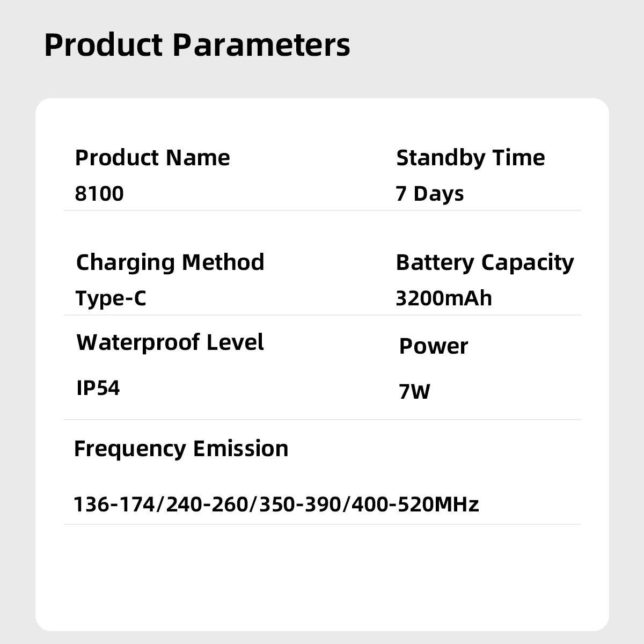
Task: Click the Type-C charging value
Action: 111,298
